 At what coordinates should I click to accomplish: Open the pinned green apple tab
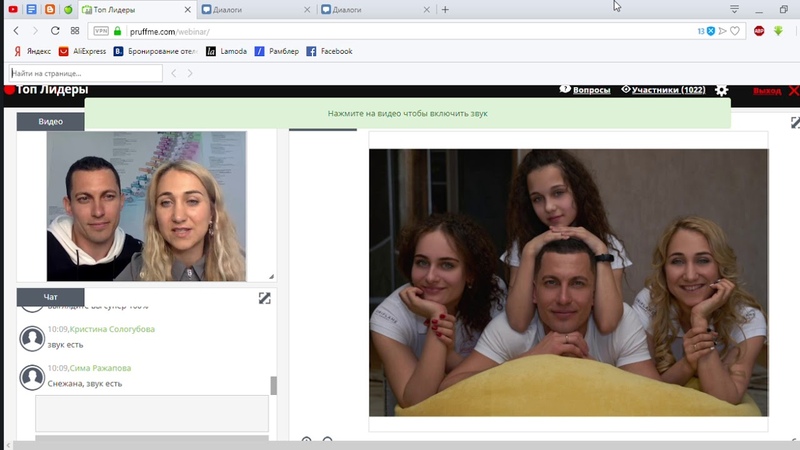click(x=68, y=9)
